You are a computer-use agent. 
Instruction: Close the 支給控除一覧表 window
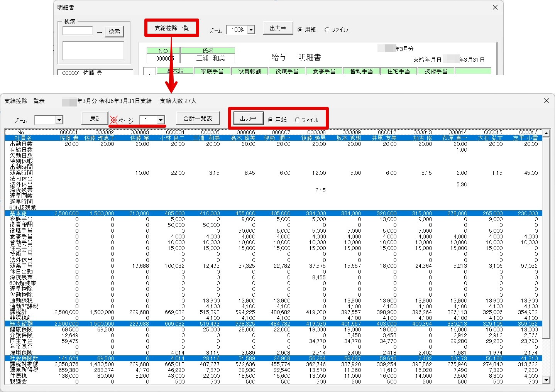pos(546,101)
